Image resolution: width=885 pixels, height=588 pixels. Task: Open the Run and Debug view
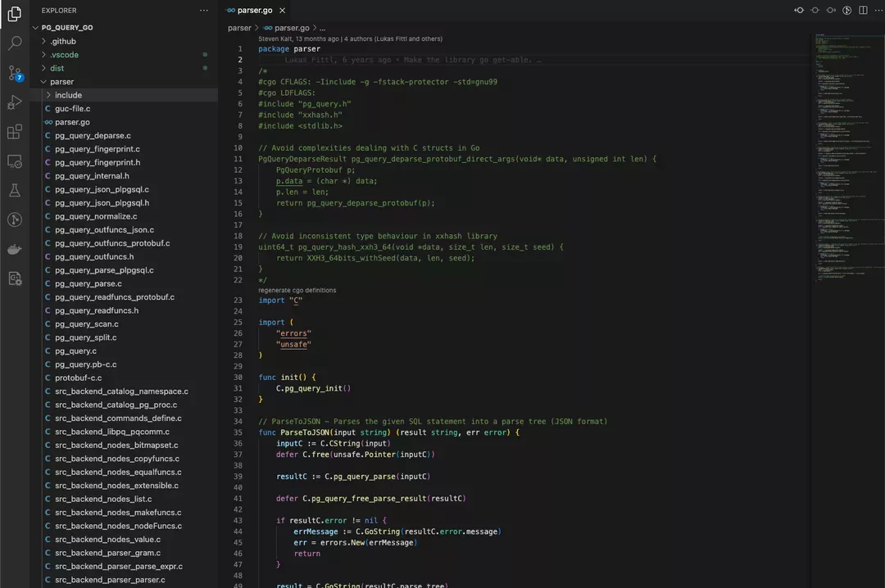(x=15, y=102)
